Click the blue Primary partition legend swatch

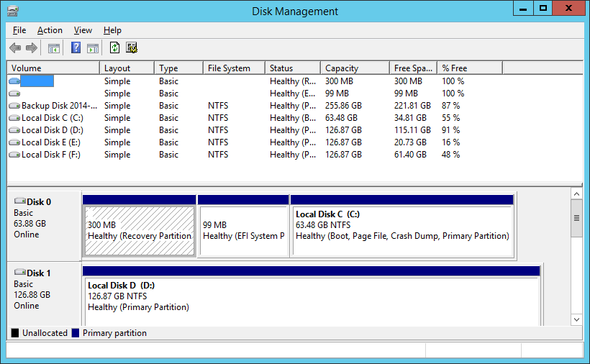[76, 333]
